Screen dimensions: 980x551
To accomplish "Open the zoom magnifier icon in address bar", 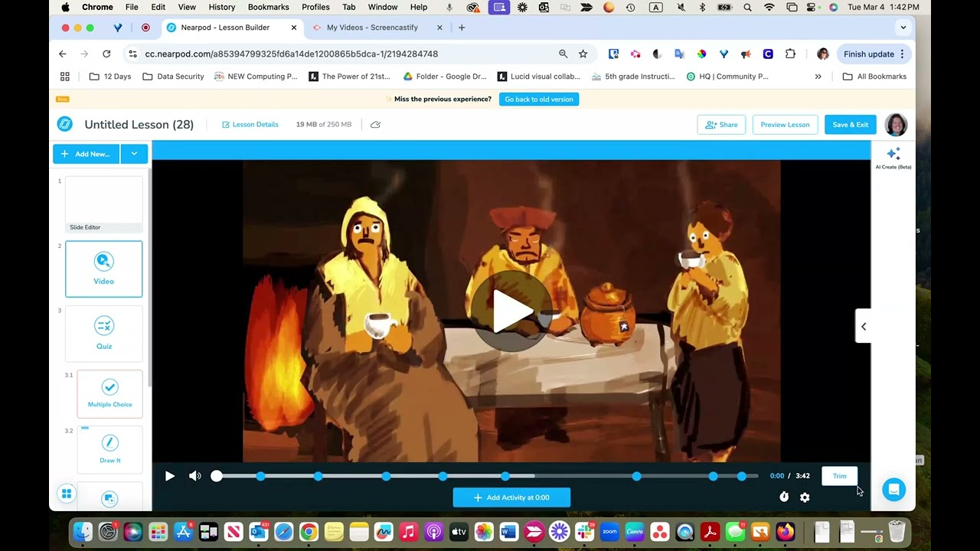I will click(x=563, y=54).
